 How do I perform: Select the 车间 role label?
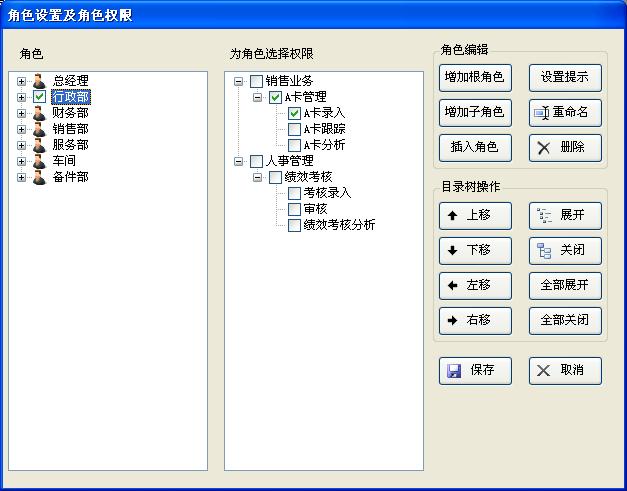[x=64, y=161]
